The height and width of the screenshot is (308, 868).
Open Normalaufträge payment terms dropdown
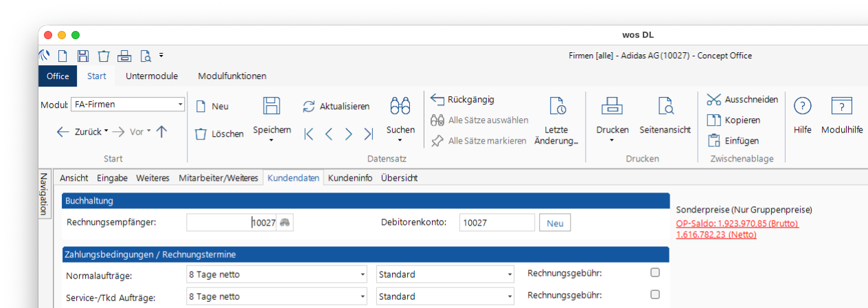point(363,275)
